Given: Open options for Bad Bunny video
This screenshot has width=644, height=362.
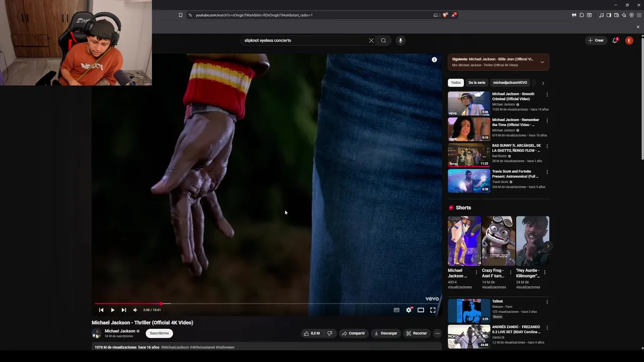Looking at the screenshot, I should click(x=547, y=146).
